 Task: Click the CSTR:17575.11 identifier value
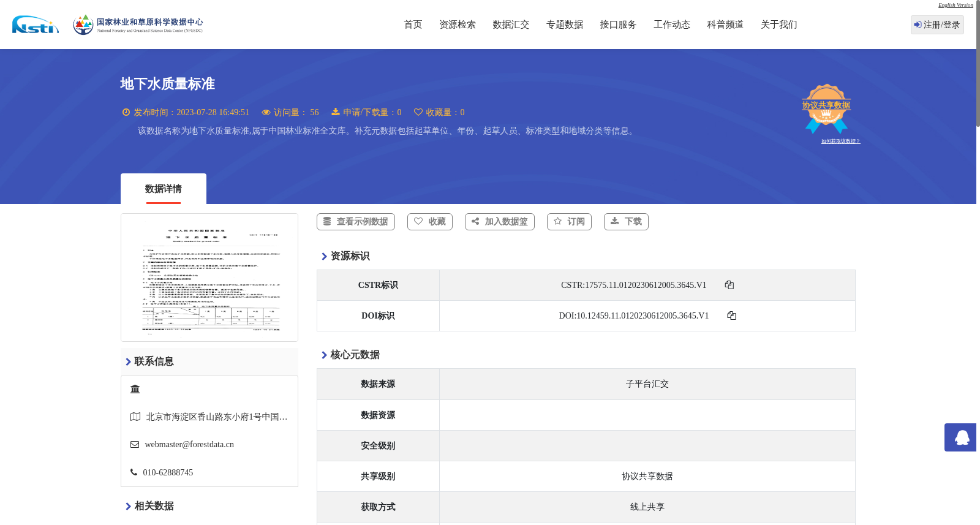[634, 285]
